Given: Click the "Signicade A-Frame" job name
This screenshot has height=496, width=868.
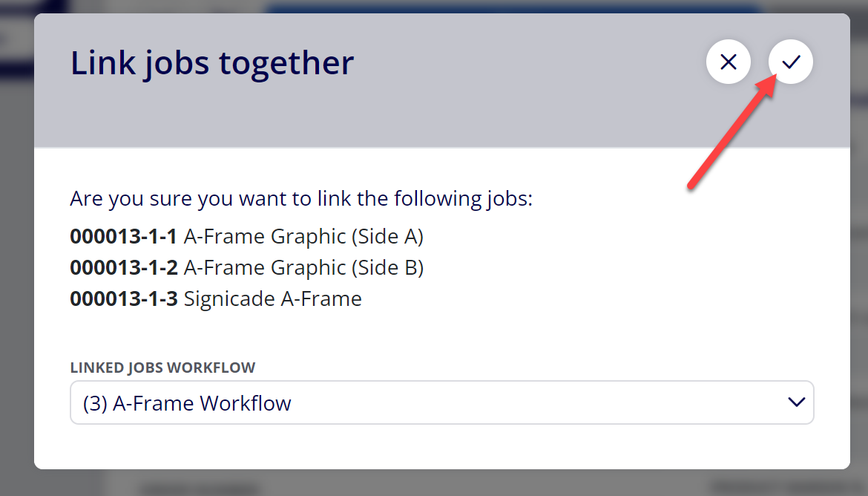Looking at the screenshot, I should (272, 298).
